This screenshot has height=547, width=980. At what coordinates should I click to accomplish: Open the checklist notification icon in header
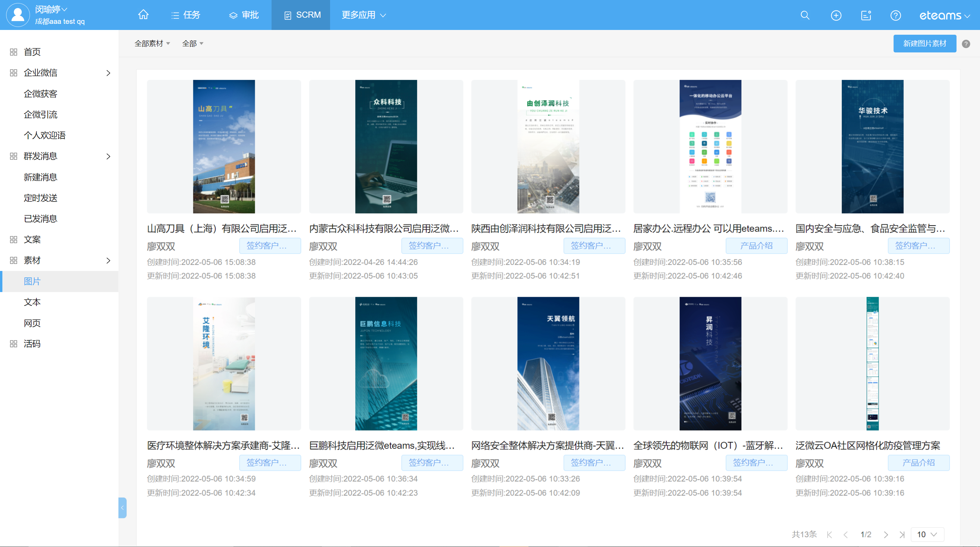(866, 15)
